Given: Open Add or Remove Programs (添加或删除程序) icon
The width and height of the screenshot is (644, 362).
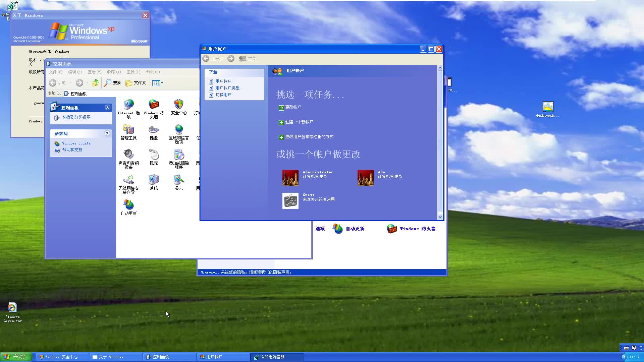Looking at the screenshot, I should (179, 155).
